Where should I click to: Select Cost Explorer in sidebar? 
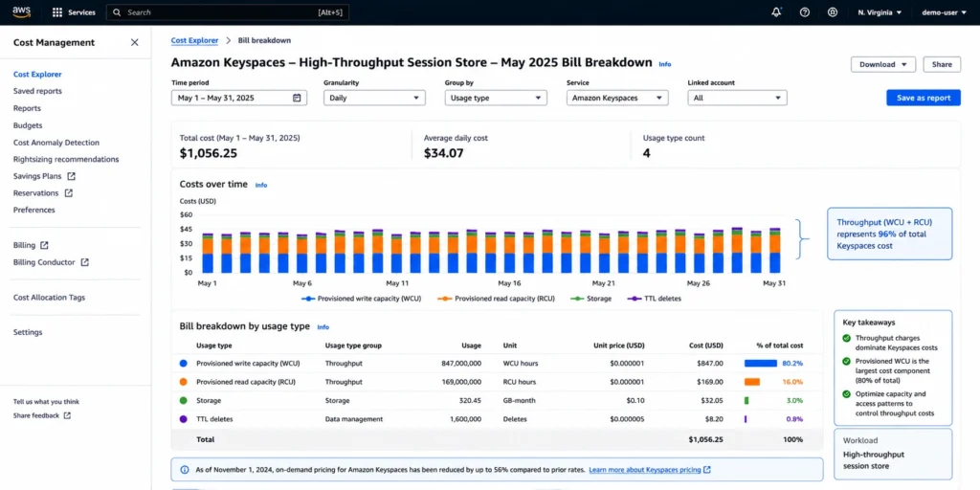37,75
